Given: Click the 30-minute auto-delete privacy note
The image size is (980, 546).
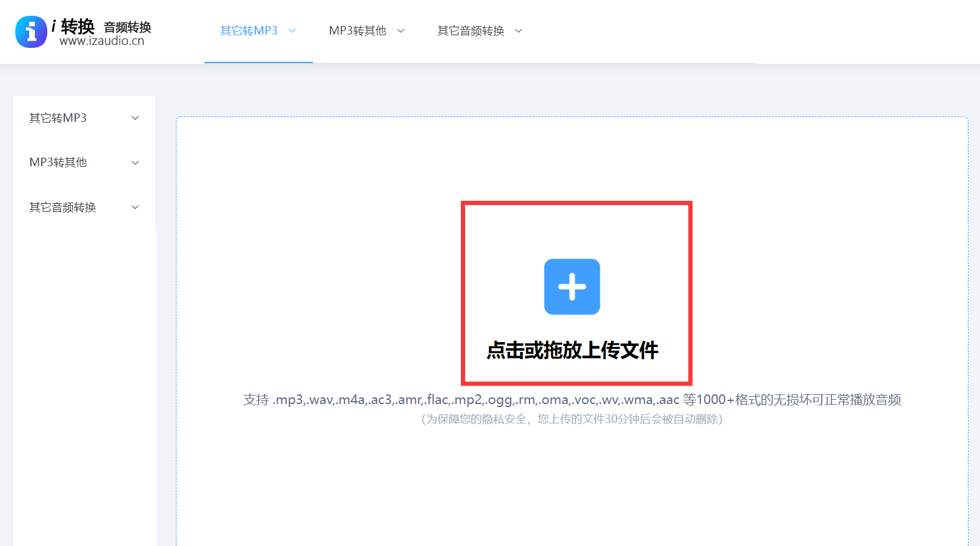Looking at the screenshot, I should [572, 419].
